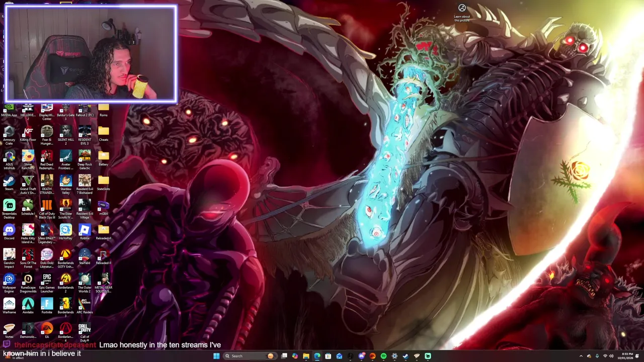
Task: Select the Warframe desktop icon
Action: click(x=9, y=306)
